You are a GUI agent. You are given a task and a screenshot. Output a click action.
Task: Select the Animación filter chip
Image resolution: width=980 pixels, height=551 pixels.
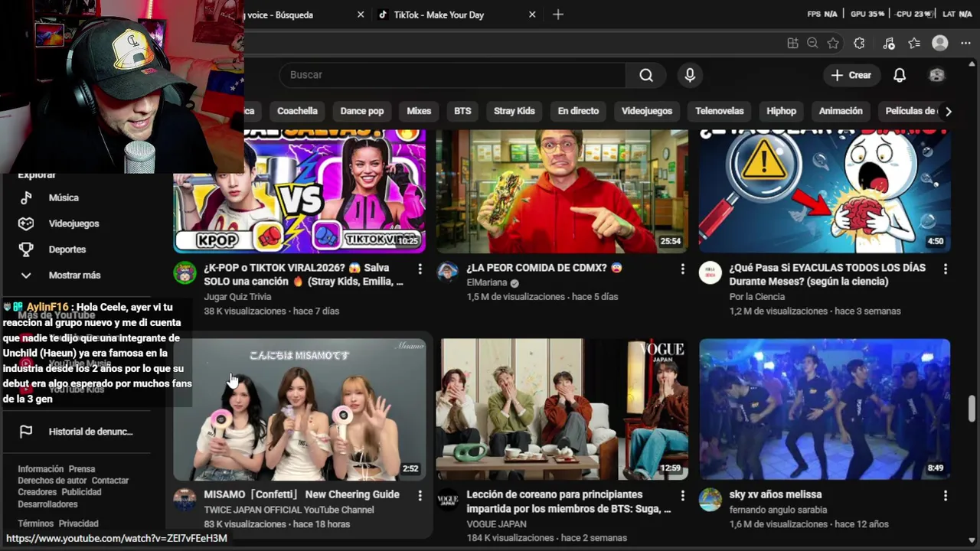[x=841, y=111]
